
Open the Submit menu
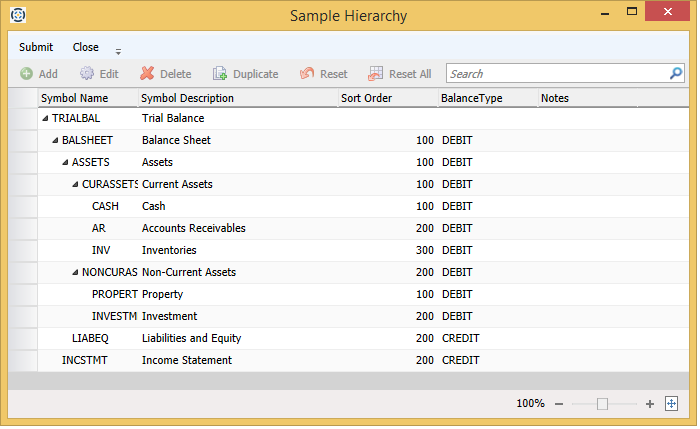pos(36,47)
